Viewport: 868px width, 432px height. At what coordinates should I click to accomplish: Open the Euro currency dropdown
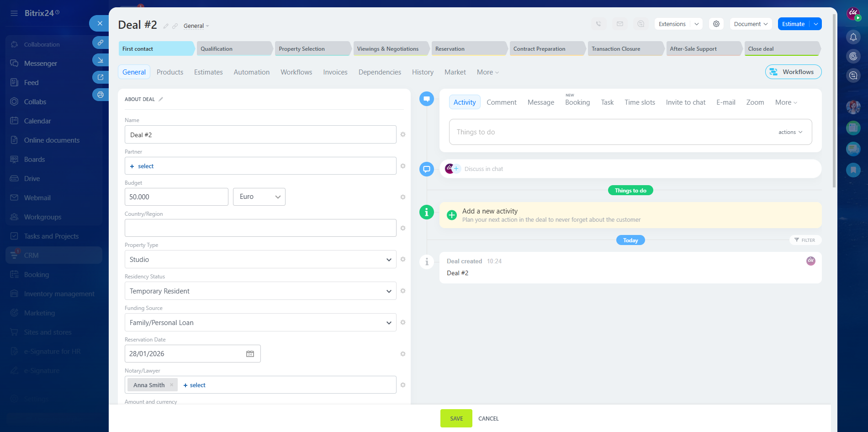click(259, 197)
